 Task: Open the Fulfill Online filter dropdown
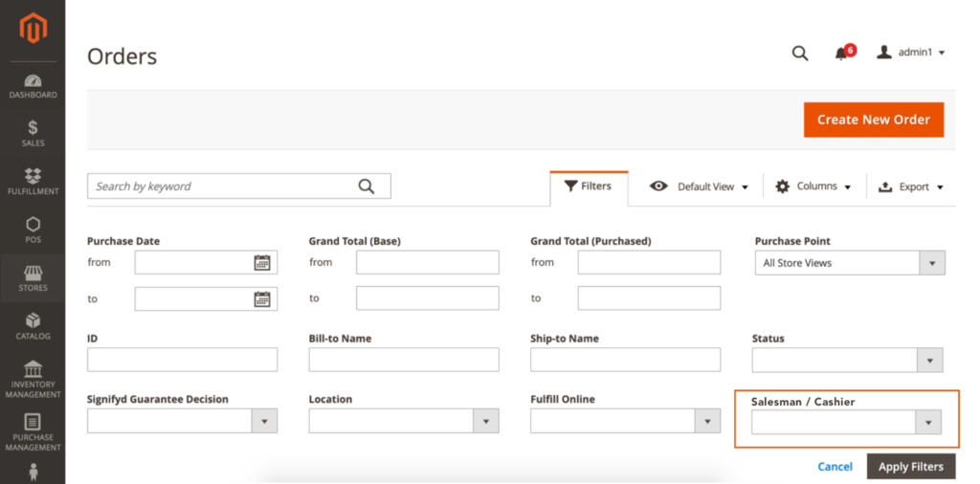coord(625,421)
